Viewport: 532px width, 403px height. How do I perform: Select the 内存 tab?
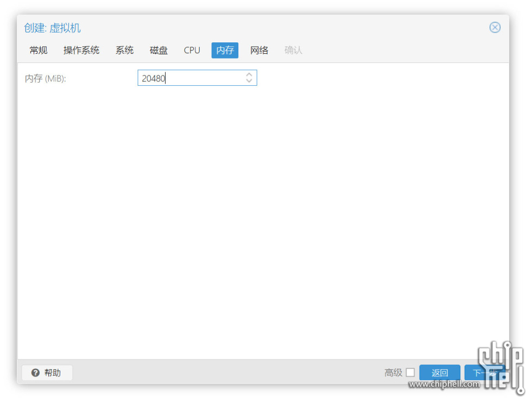click(x=225, y=51)
